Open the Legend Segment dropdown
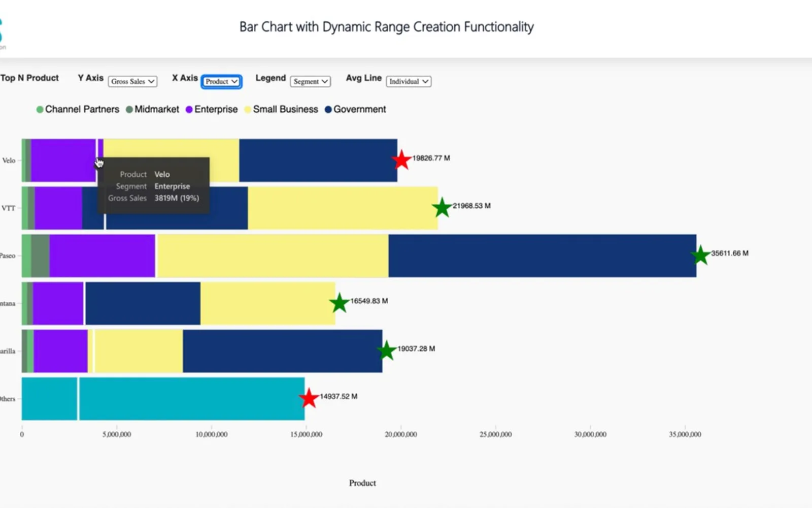 click(311, 81)
